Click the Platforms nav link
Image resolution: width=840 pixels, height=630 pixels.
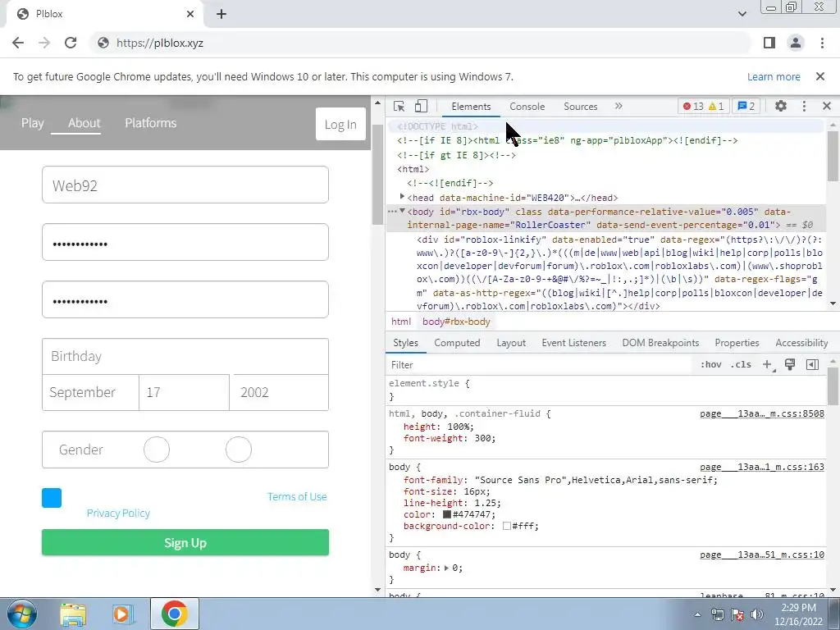pyautogui.click(x=151, y=123)
